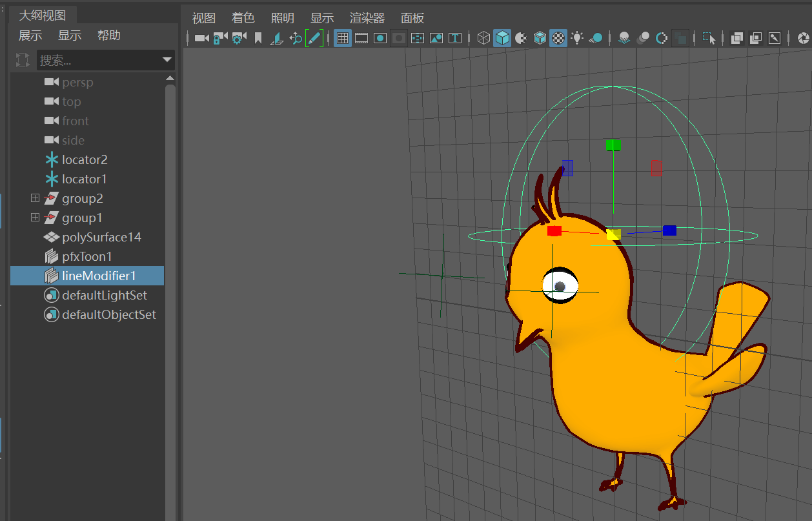Click the Motion Blur icon
The height and width of the screenshot is (521, 812).
pyautogui.click(x=643, y=38)
